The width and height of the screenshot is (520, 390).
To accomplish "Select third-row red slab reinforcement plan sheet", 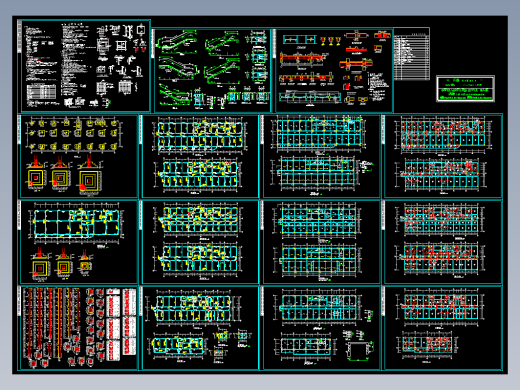I will [442, 242].
